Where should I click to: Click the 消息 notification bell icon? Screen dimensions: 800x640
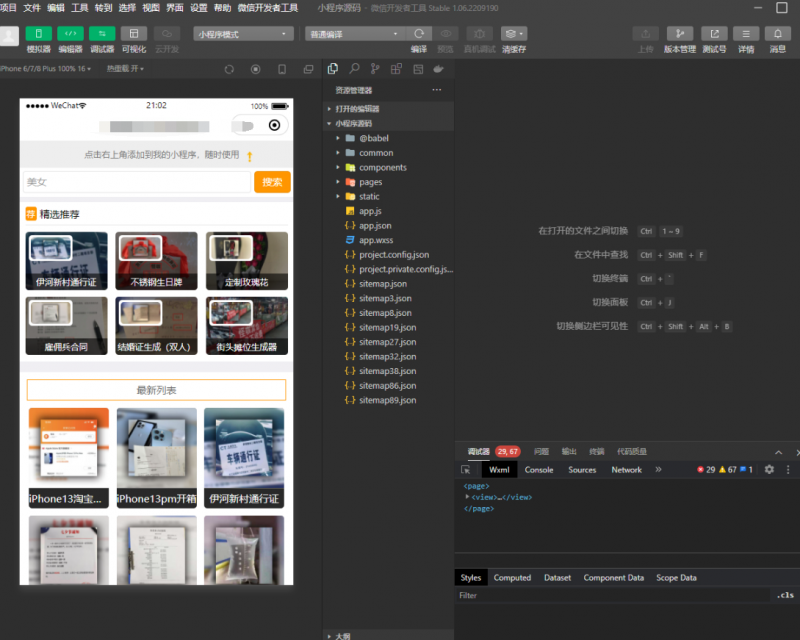point(777,34)
